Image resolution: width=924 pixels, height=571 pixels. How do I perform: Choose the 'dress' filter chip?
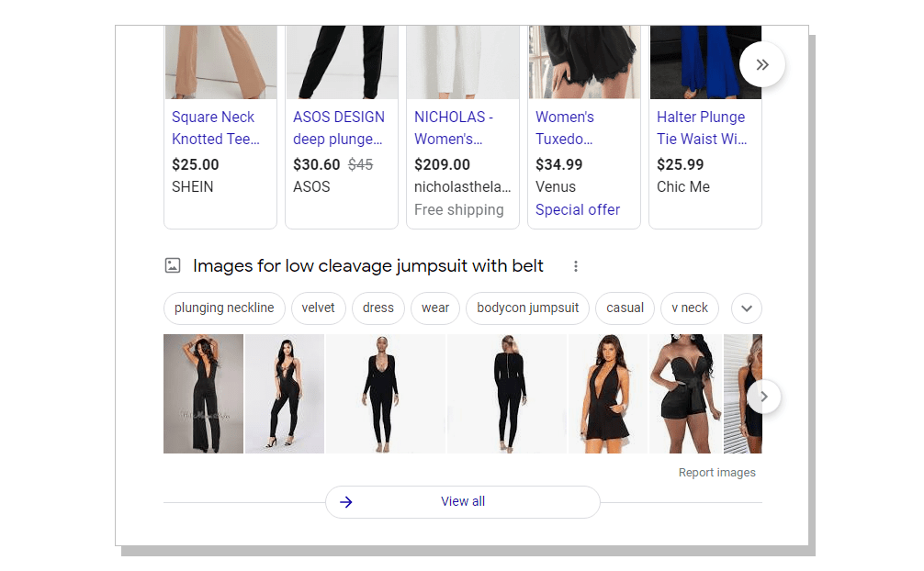pyautogui.click(x=377, y=308)
